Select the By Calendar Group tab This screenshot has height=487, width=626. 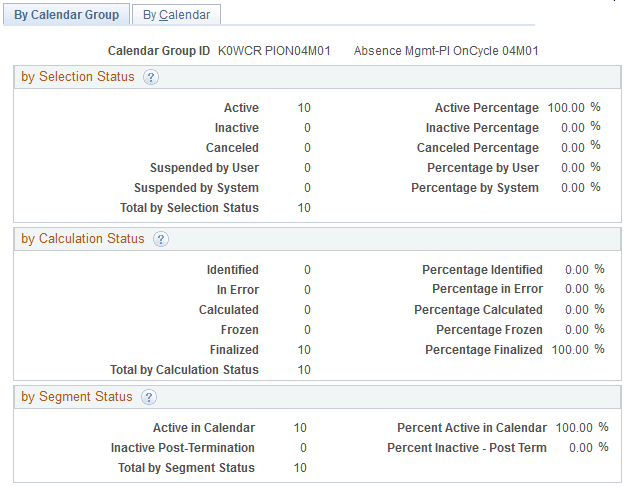pyautogui.click(x=66, y=15)
